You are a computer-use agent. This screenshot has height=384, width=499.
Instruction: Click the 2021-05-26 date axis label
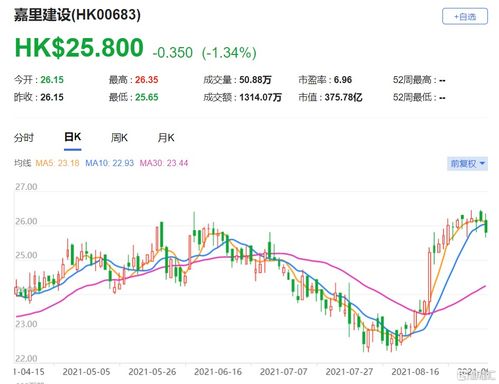click(152, 372)
